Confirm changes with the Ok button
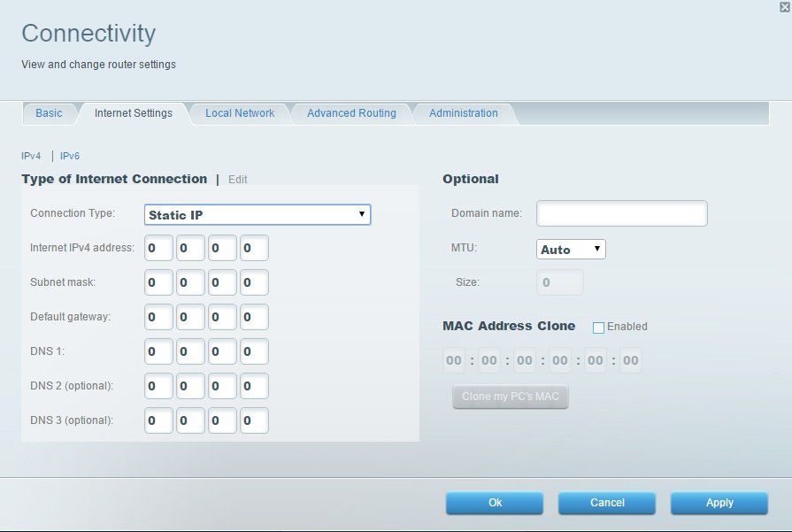This screenshot has width=792, height=532. click(x=495, y=503)
